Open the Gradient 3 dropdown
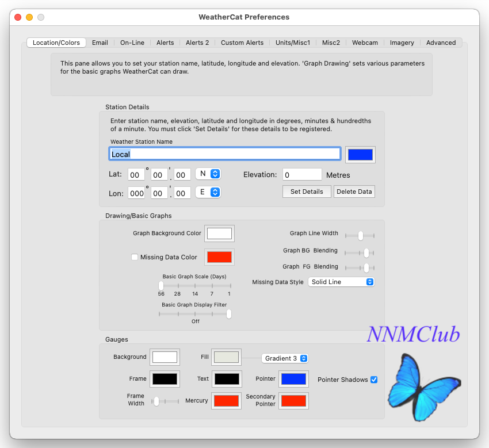 click(x=285, y=358)
